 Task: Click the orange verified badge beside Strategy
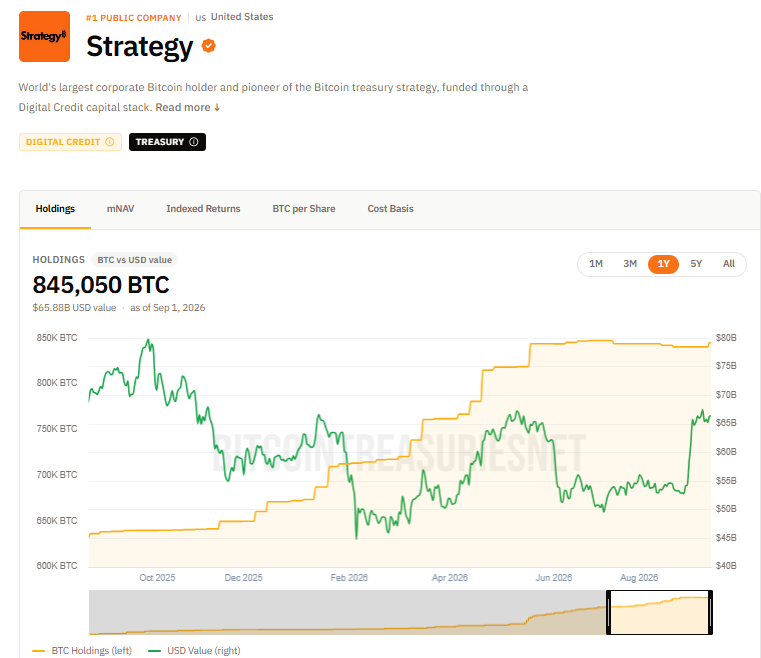click(209, 46)
